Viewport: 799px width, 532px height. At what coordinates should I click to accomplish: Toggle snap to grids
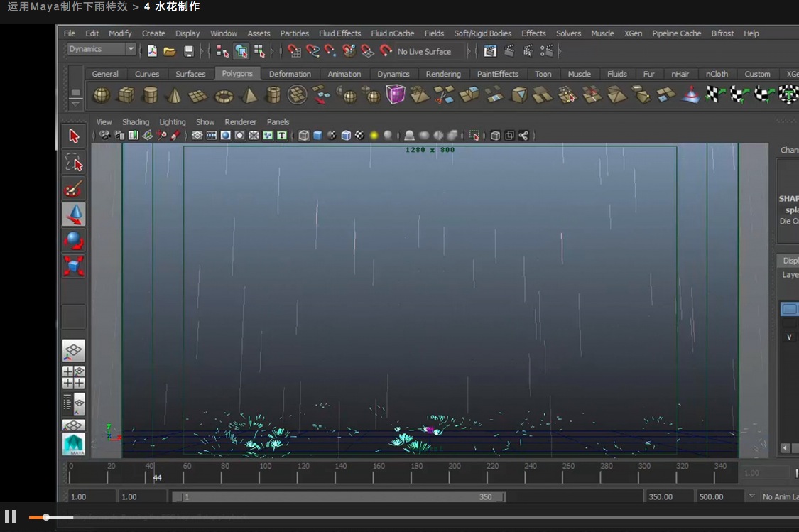coord(295,51)
